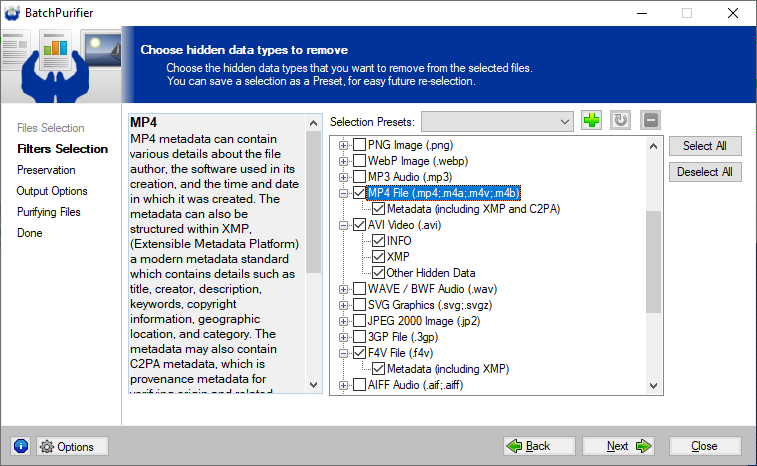Select 'JPEG 2000 Image (.jp2)' row

pyautogui.click(x=424, y=321)
